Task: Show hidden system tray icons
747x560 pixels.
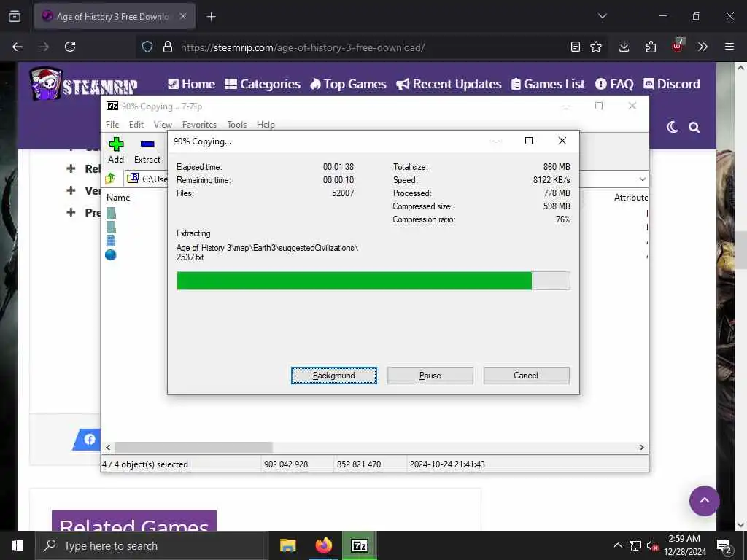Action: 617,545
